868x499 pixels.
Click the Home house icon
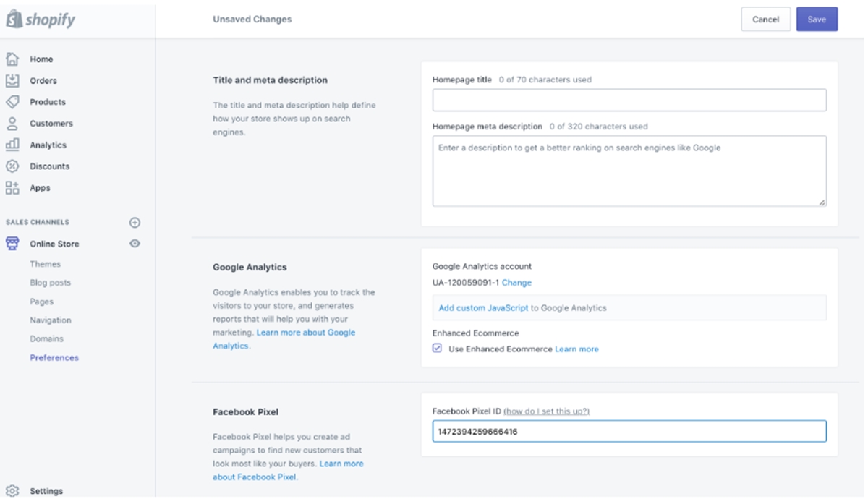coord(12,59)
